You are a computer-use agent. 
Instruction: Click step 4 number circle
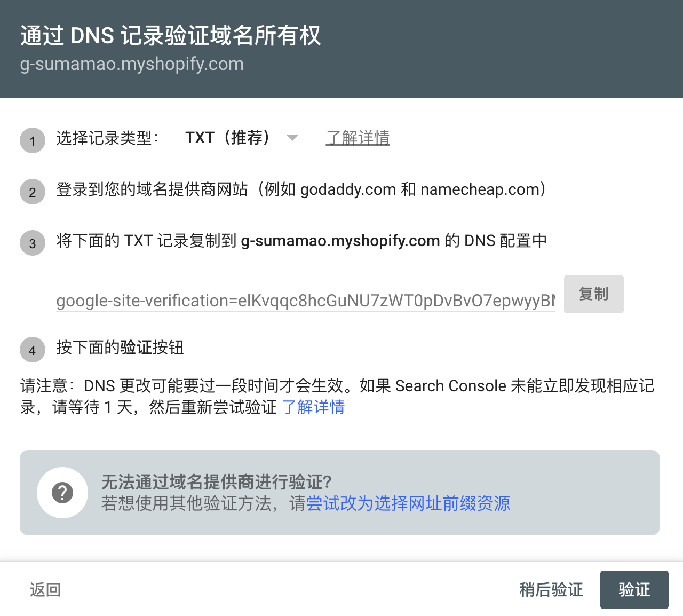(x=33, y=350)
